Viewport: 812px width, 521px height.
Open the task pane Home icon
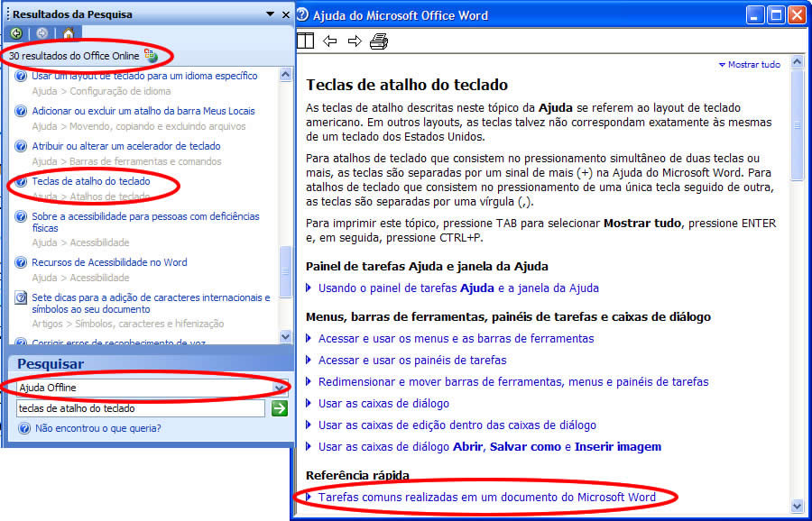click(x=68, y=33)
